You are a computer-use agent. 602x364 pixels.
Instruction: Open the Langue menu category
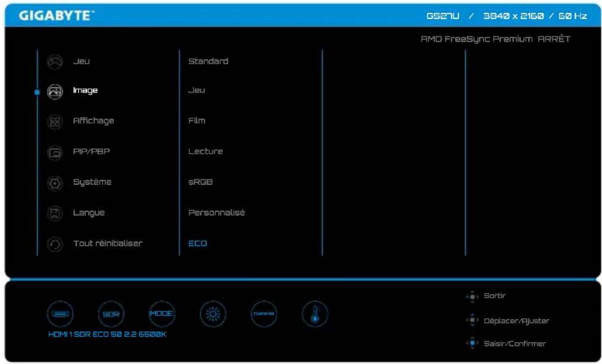pyautogui.click(x=89, y=213)
